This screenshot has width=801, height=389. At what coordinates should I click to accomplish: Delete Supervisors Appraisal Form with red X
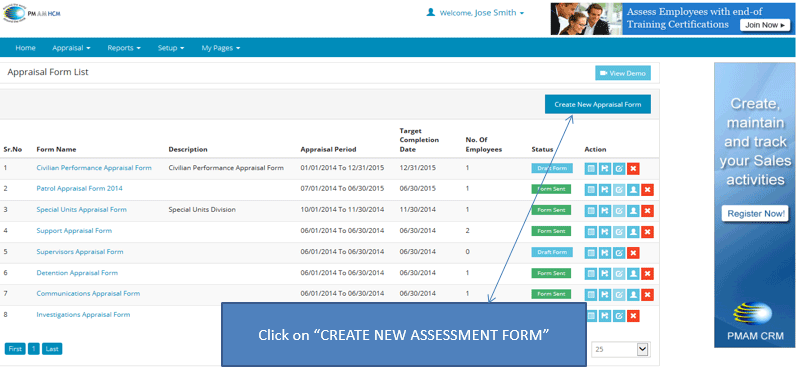[x=633, y=253]
